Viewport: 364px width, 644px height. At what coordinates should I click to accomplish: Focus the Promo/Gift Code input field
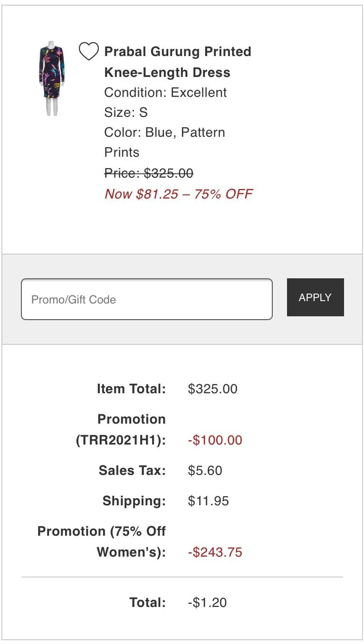pyautogui.click(x=146, y=299)
